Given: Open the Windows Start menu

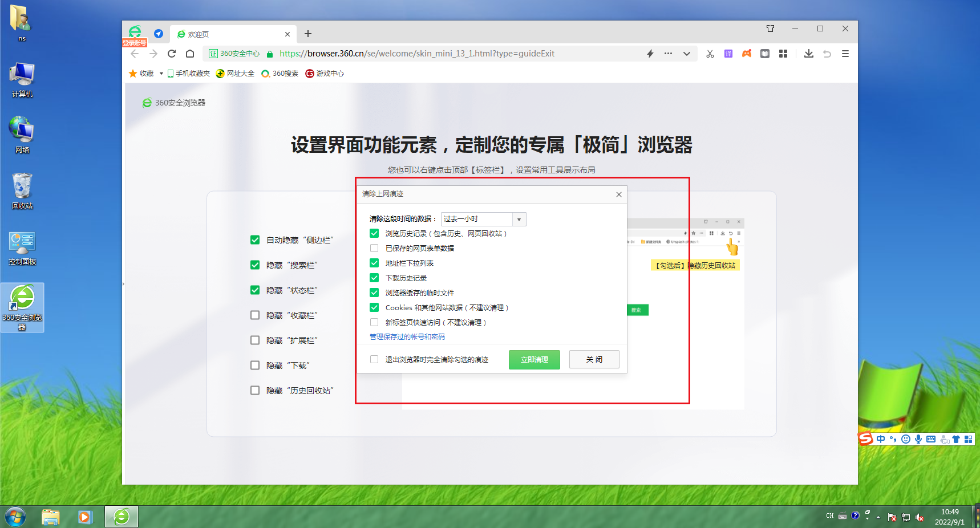Looking at the screenshot, I should tap(15, 517).
